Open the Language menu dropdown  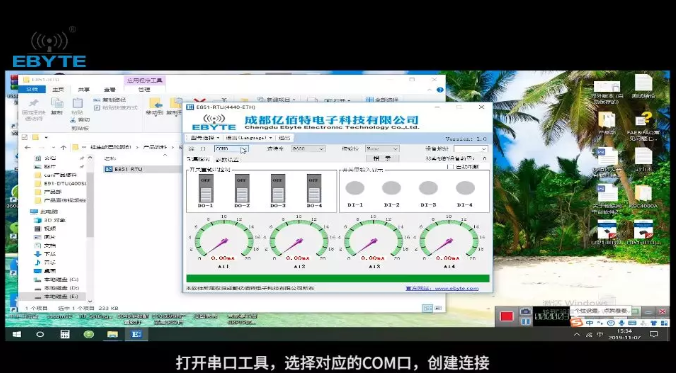[249, 138]
